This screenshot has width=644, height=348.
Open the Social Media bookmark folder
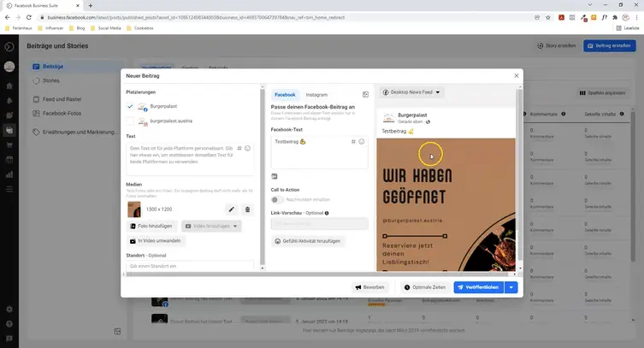[105, 28]
